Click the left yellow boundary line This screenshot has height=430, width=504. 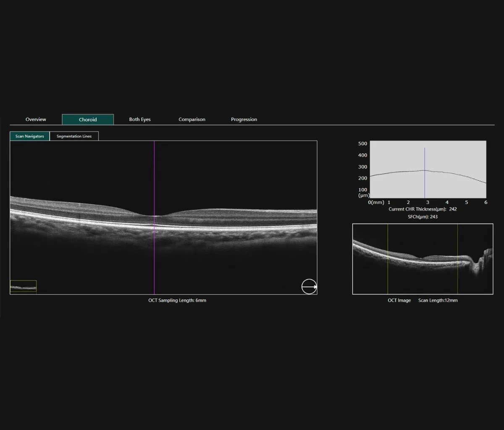pos(388,259)
